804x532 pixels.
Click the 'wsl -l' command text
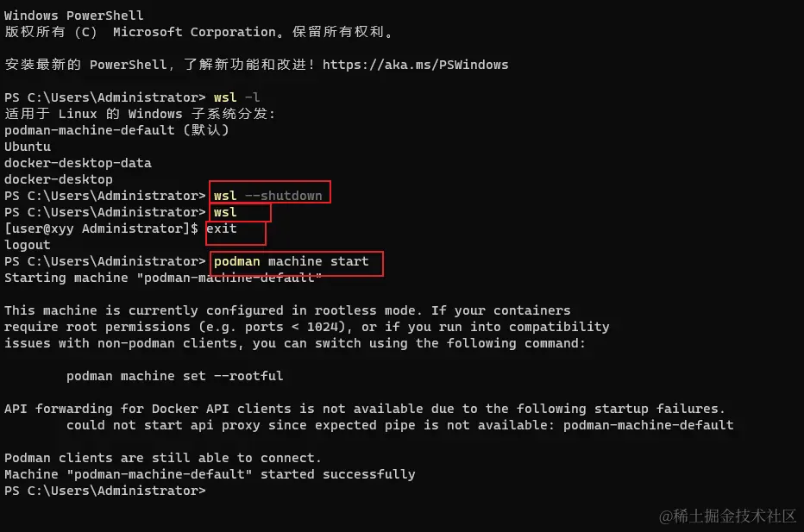point(237,97)
